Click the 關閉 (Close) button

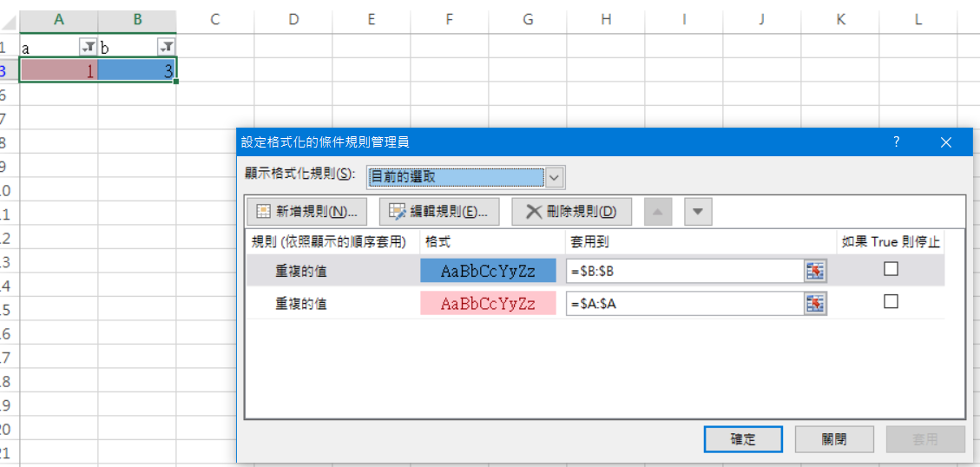[834, 439]
